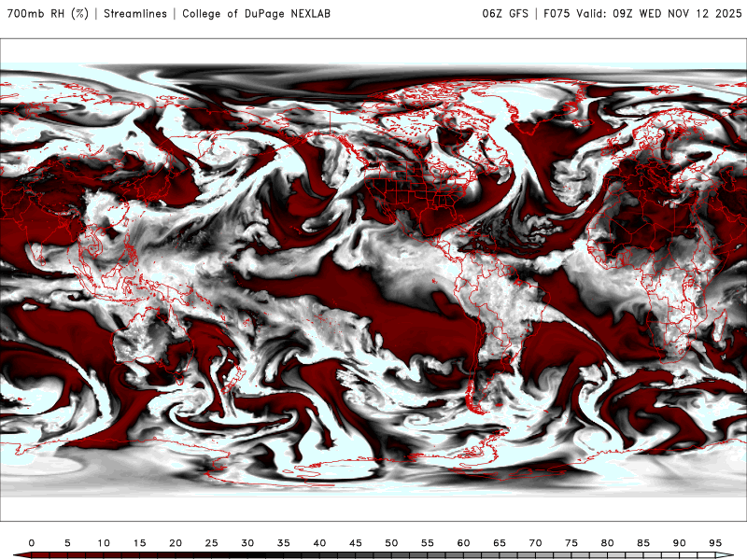Screen dimensions: 747x560
Task: Click the global relative humidity map image
Action: 373,280
